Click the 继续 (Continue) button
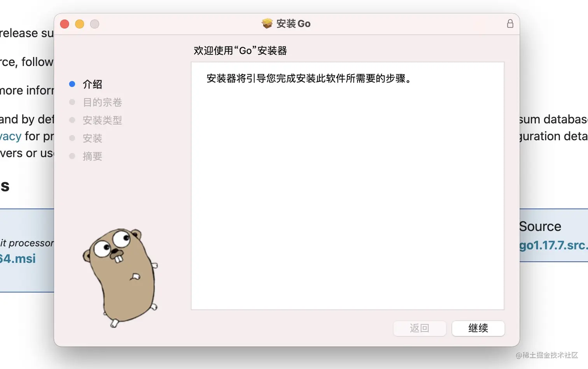This screenshot has width=588, height=369. 478,328
